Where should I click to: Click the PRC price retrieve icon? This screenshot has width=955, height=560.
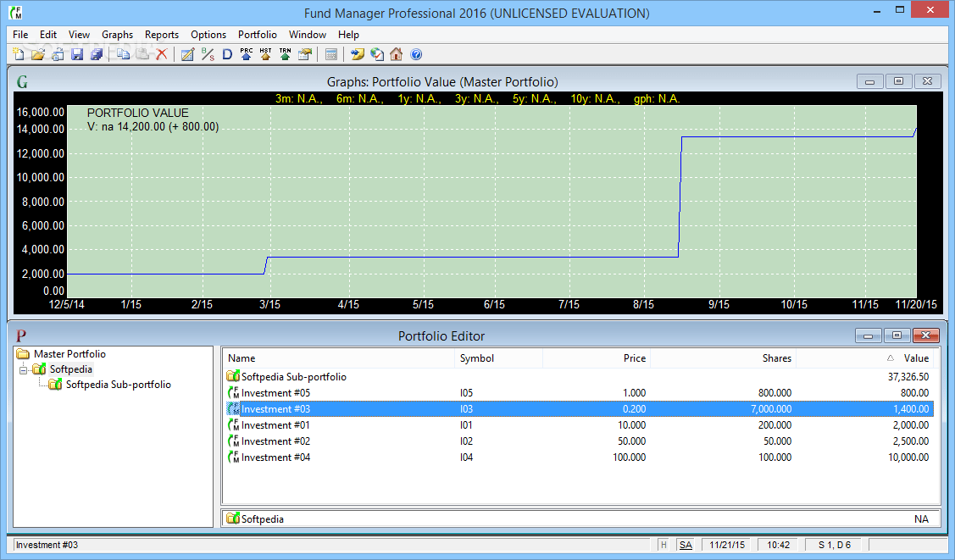[246, 55]
